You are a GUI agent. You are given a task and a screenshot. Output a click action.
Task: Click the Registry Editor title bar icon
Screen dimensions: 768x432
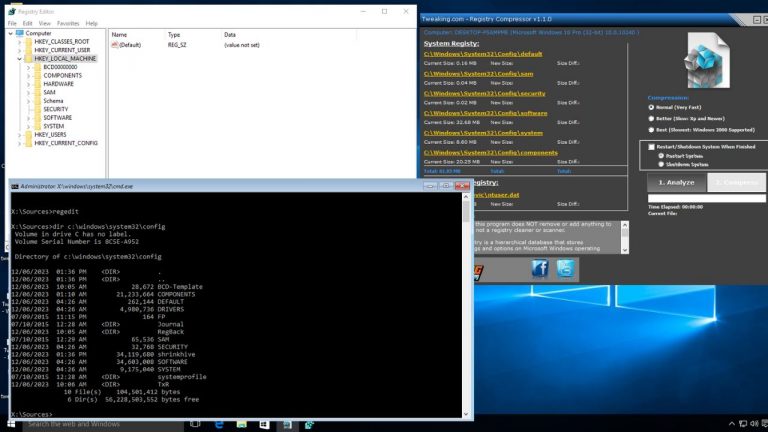point(12,11)
